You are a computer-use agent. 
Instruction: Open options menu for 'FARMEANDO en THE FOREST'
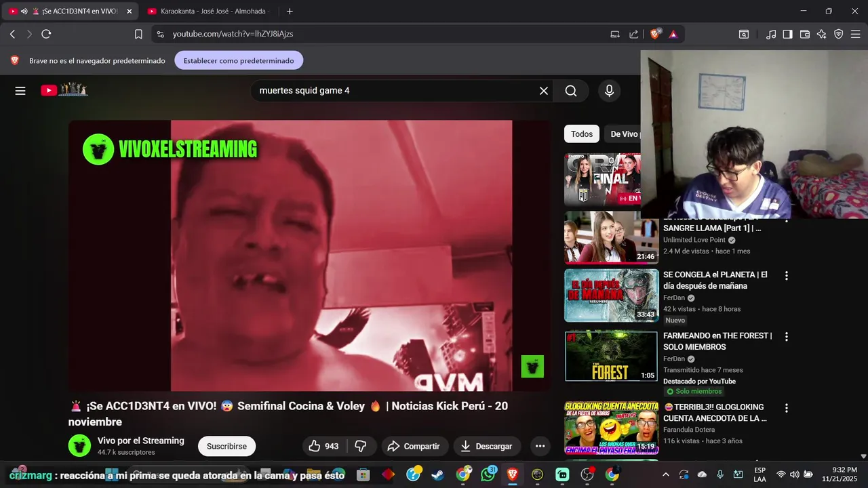click(787, 337)
